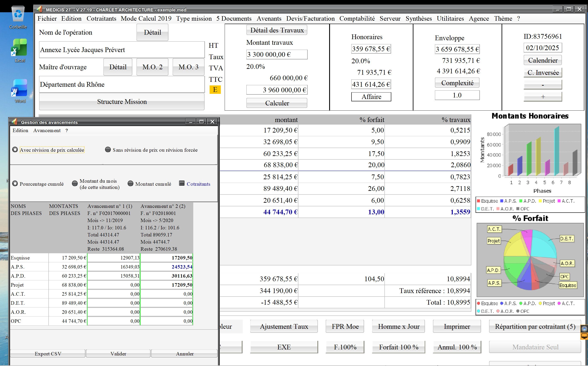
Task: Click the Affaire field under Honoraires
Action: [x=371, y=97]
